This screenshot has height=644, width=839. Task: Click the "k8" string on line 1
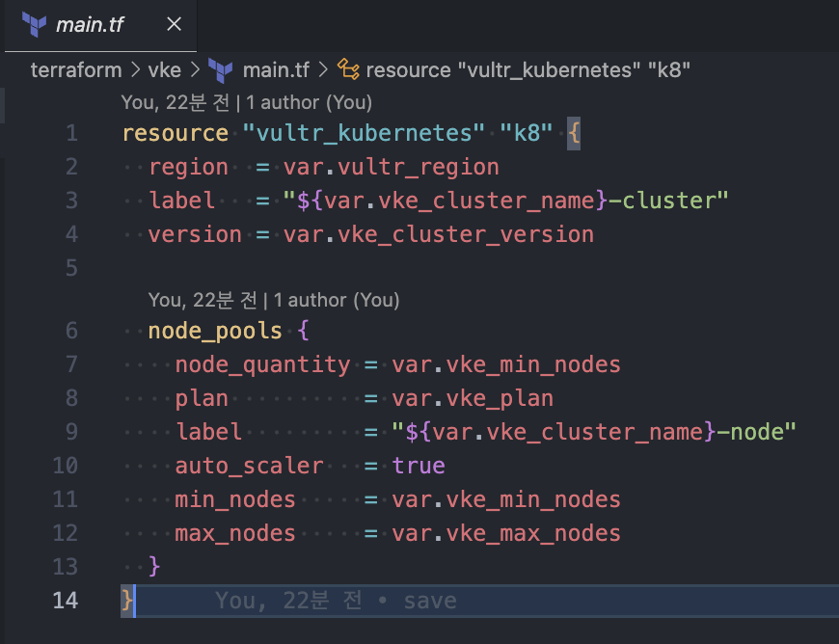coord(526,133)
